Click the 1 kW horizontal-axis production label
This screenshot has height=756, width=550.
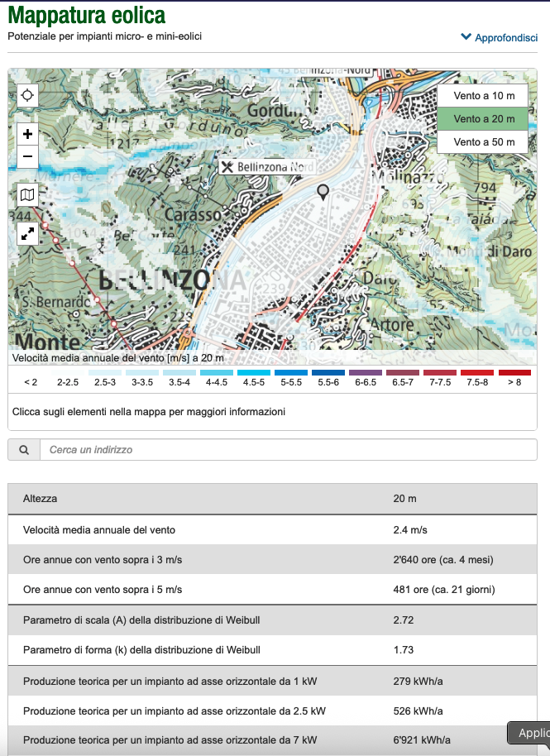(x=170, y=682)
